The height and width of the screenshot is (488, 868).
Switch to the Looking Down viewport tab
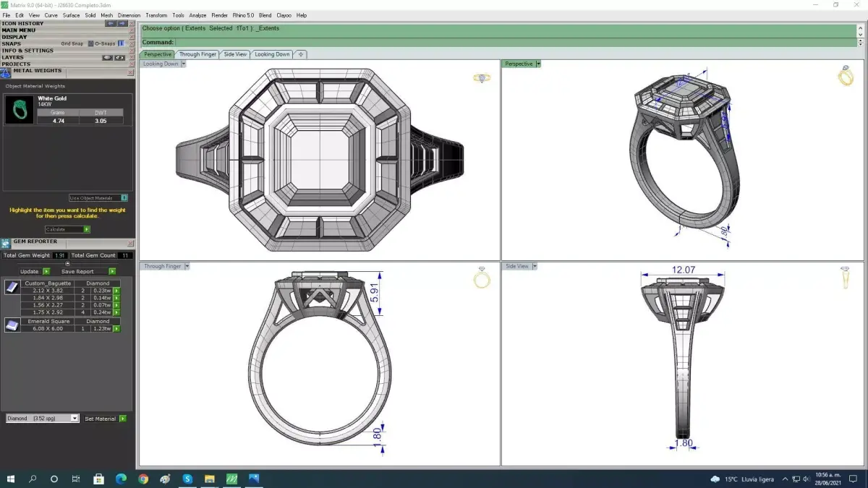pos(272,54)
